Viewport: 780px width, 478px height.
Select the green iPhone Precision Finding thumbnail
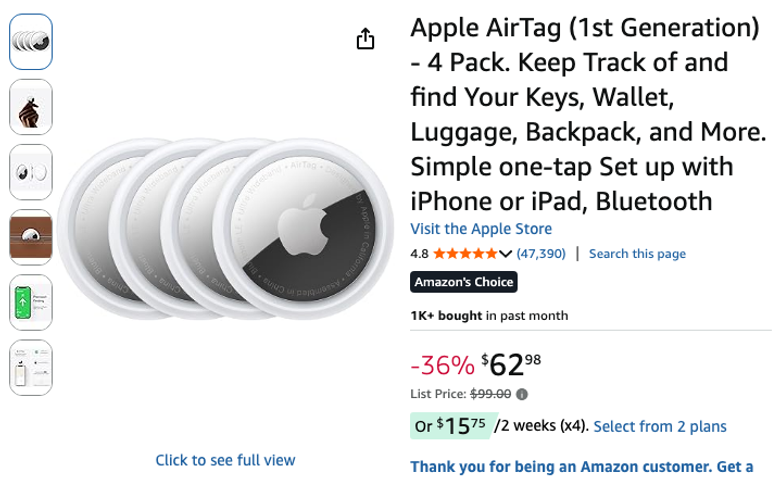tap(31, 302)
